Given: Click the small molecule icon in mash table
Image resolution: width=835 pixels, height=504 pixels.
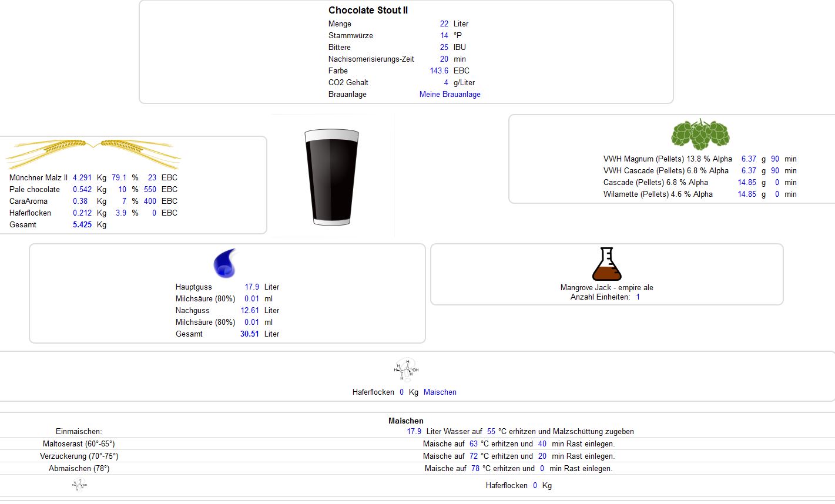Looking at the screenshot, I should (x=79, y=485).
